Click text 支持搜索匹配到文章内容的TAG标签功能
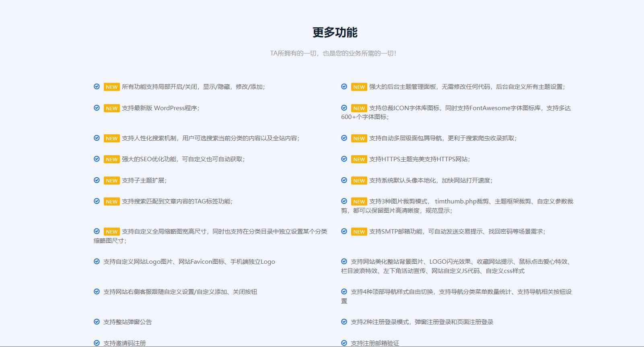Screen dimensions: 644x347 tap(177, 201)
